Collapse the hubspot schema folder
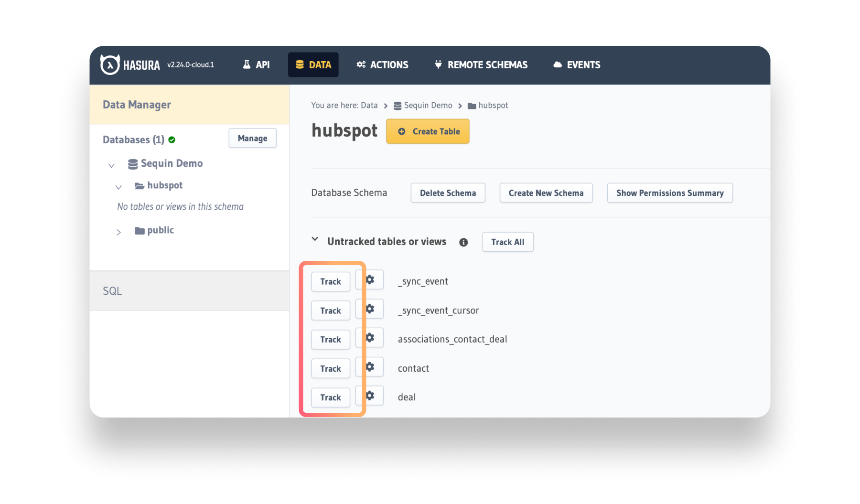The width and height of the screenshot is (860, 504). (x=118, y=187)
